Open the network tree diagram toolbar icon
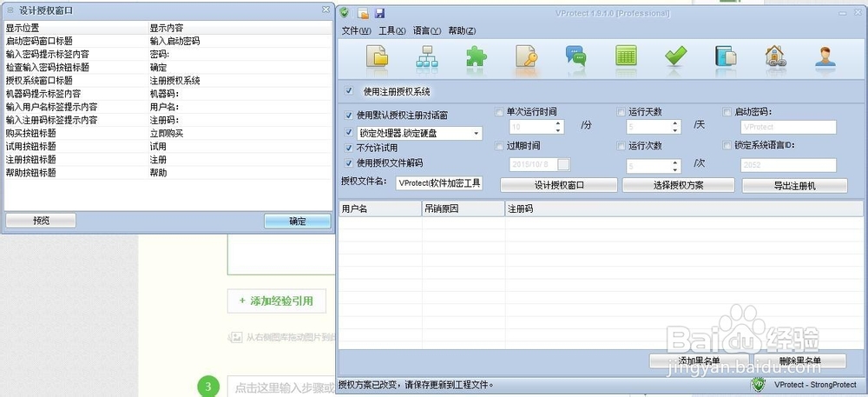 pyautogui.click(x=427, y=56)
